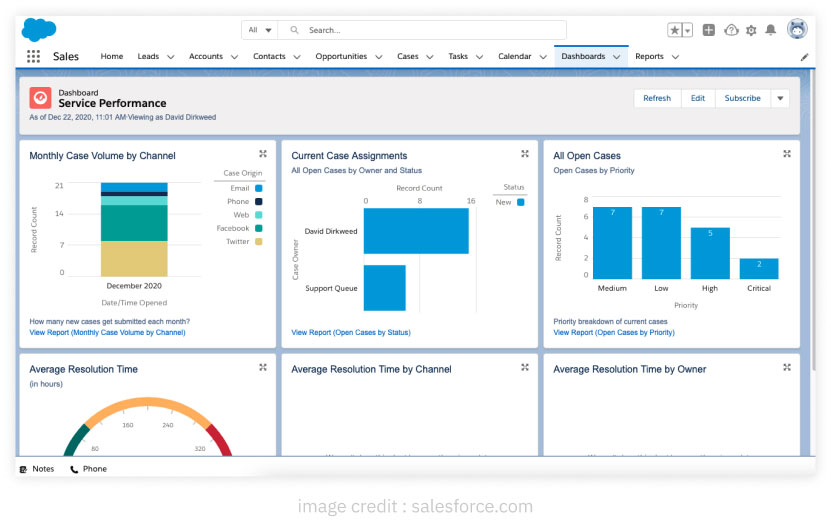Open the All search scope dropdown
831x520 pixels.
pyautogui.click(x=260, y=30)
